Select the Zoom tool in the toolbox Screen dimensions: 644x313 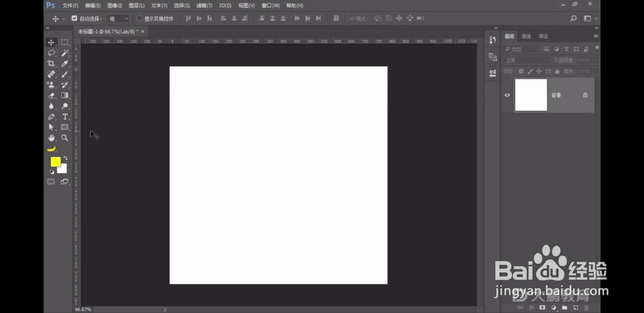click(65, 138)
